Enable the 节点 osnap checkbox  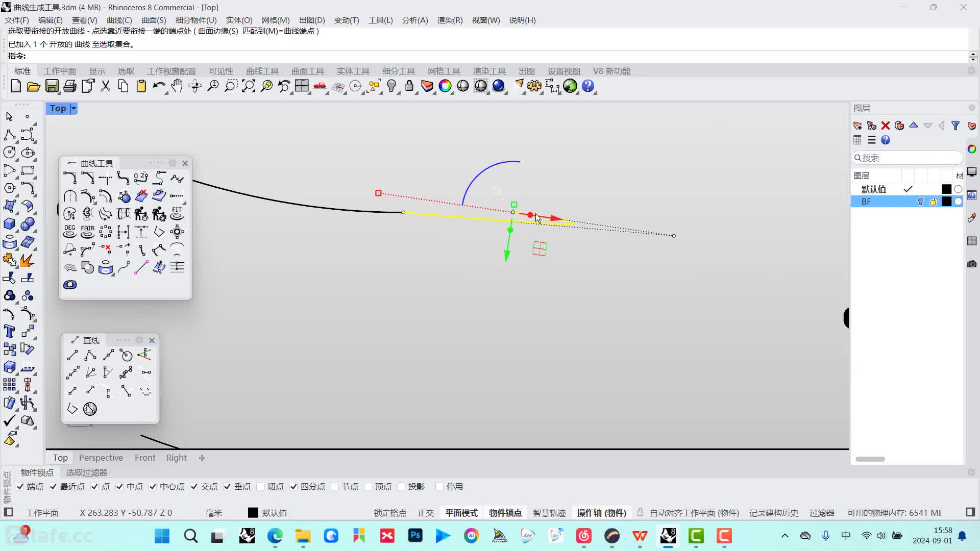click(335, 487)
